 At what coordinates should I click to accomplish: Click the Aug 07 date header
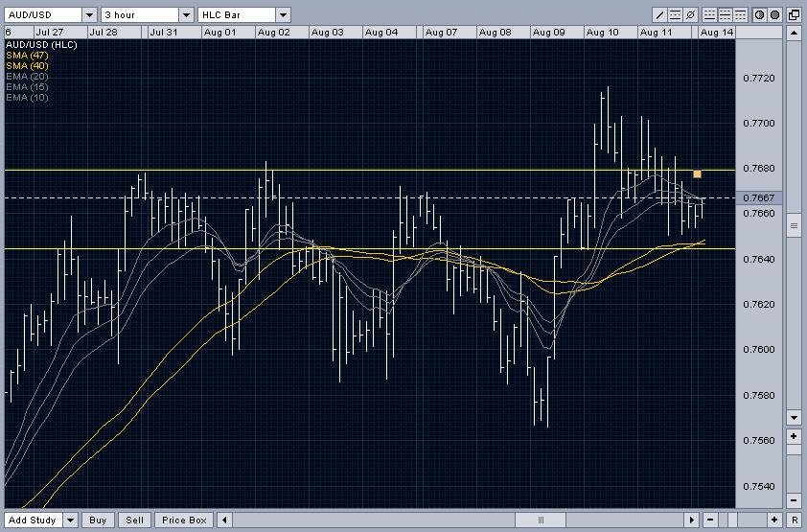pyautogui.click(x=441, y=33)
